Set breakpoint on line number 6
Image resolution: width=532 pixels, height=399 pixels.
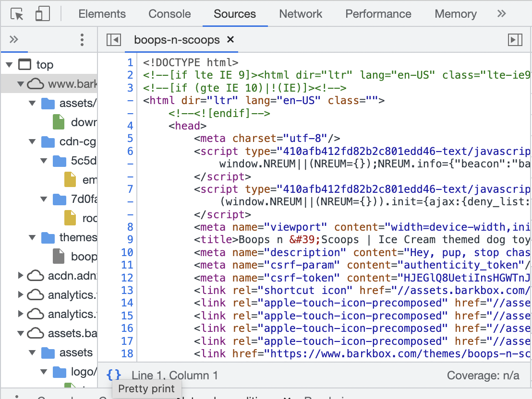click(130, 151)
